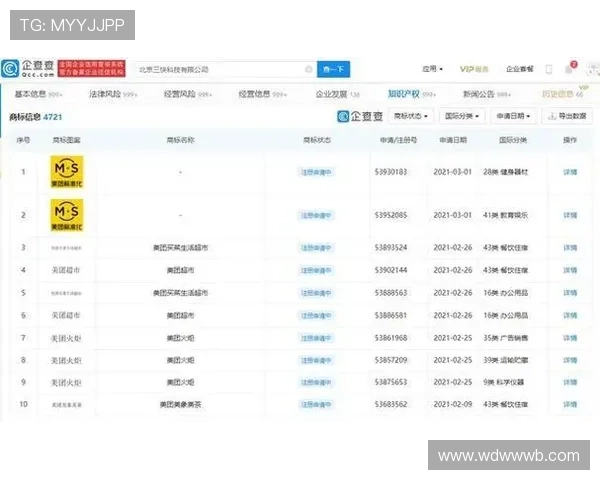Image resolution: width=600 pixels, height=480 pixels.
Task: Select trademark name 美团超市 in row 4
Action: [x=180, y=271]
